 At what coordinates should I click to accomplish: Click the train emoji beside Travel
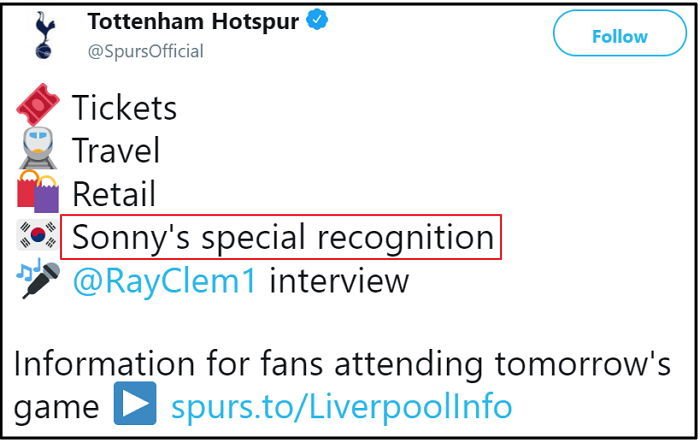coord(38,149)
